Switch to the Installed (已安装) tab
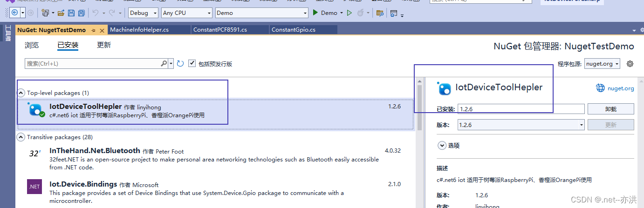644x208 pixels. coord(68,45)
